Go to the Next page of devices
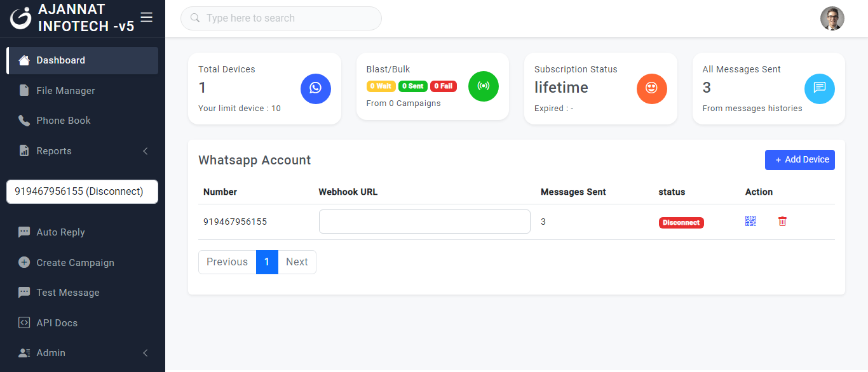868x372 pixels. (297, 262)
